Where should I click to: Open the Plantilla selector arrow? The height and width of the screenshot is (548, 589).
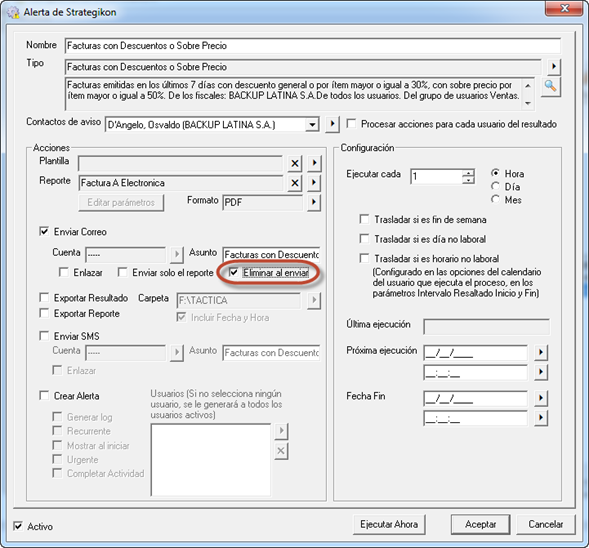coord(314,163)
